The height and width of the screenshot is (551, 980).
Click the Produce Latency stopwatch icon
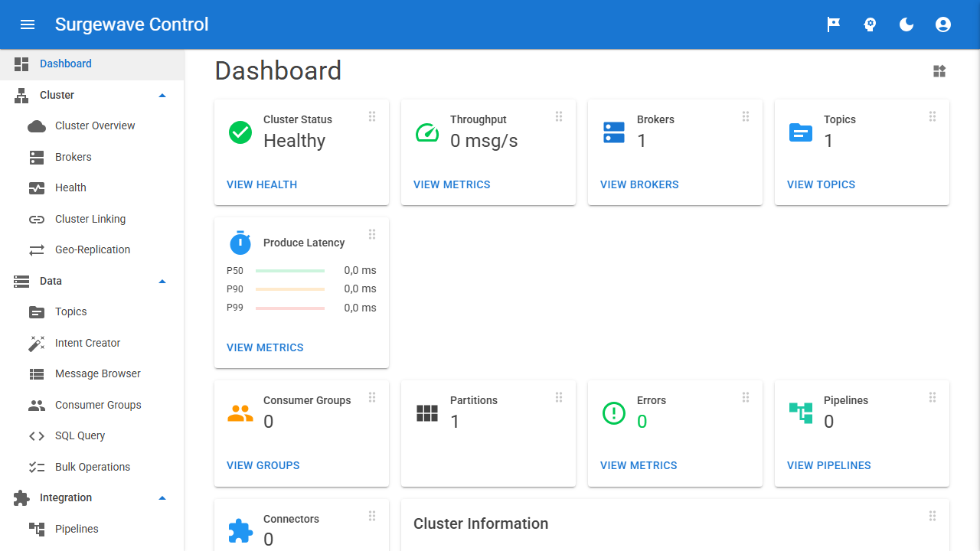tap(240, 243)
